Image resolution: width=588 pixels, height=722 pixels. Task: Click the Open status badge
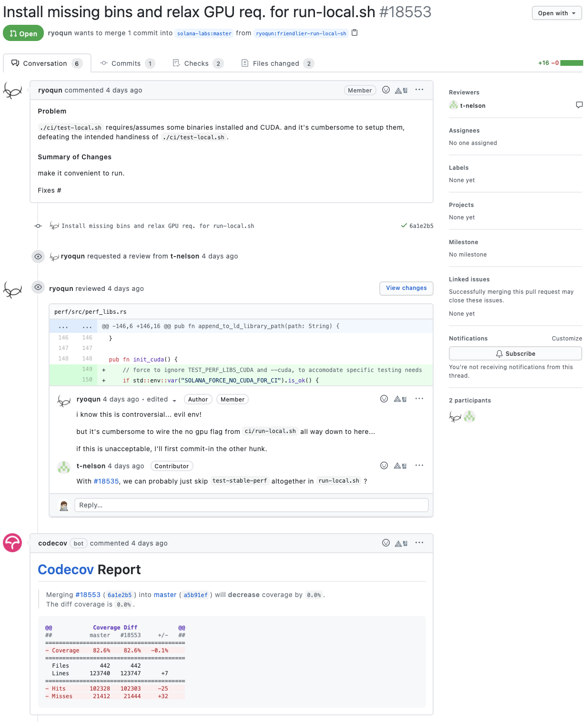click(x=23, y=33)
